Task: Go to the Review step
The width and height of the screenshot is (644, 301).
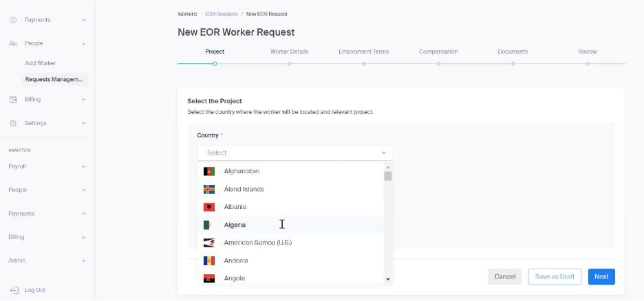Action: tap(588, 52)
